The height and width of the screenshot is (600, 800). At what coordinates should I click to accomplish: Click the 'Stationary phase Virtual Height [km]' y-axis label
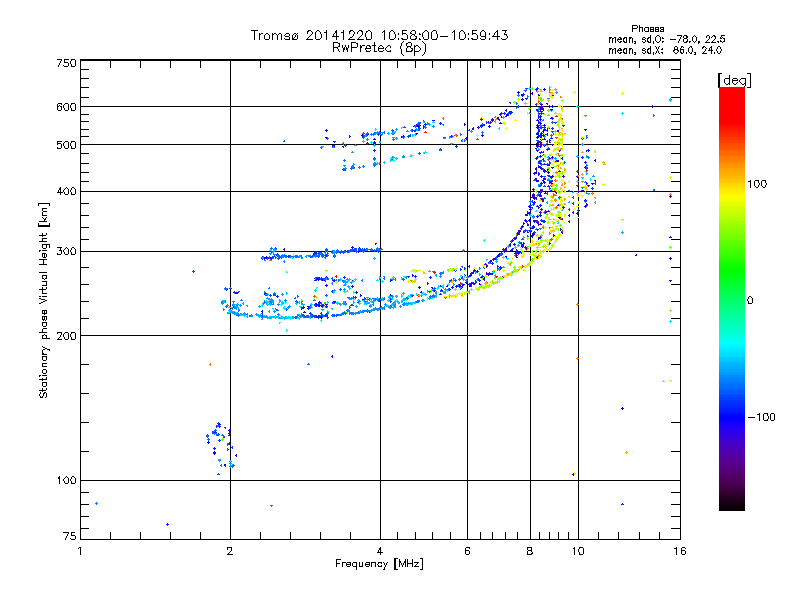pos(44,300)
